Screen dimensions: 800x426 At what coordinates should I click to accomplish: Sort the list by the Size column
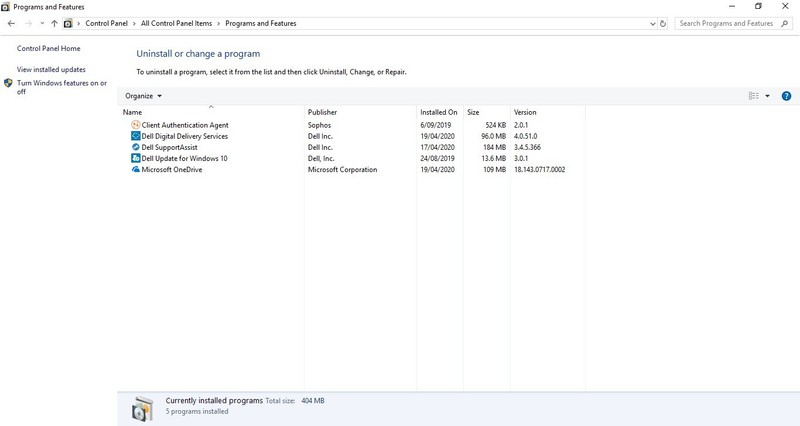486,112
